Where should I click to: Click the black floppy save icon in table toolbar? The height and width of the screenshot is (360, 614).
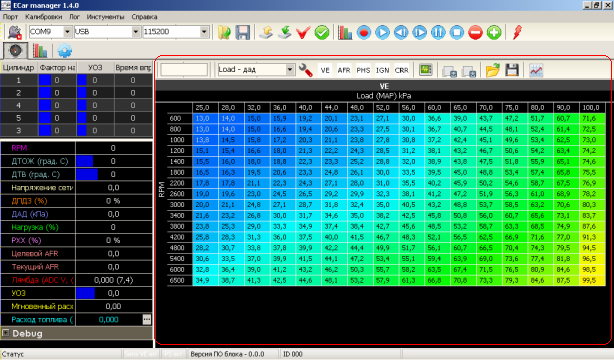[512, 70]
